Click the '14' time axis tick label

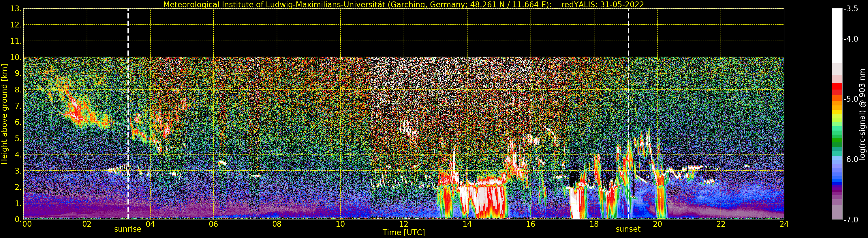(467, 224)
